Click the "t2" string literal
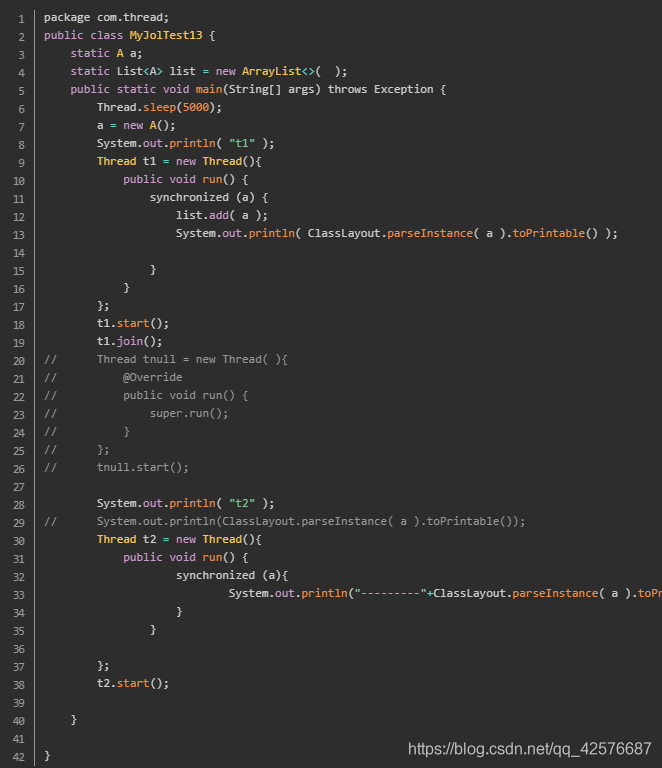The height and width of the screenshot is (768, 662). click(x=242, y=504)
